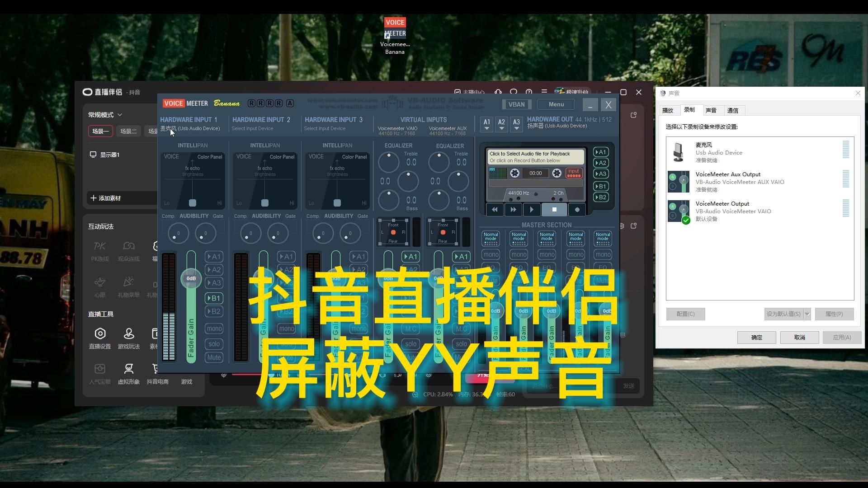Enable mono on Hardware Input 1 strip
Viewport: 868px width, 488px height.
(214, 328)
